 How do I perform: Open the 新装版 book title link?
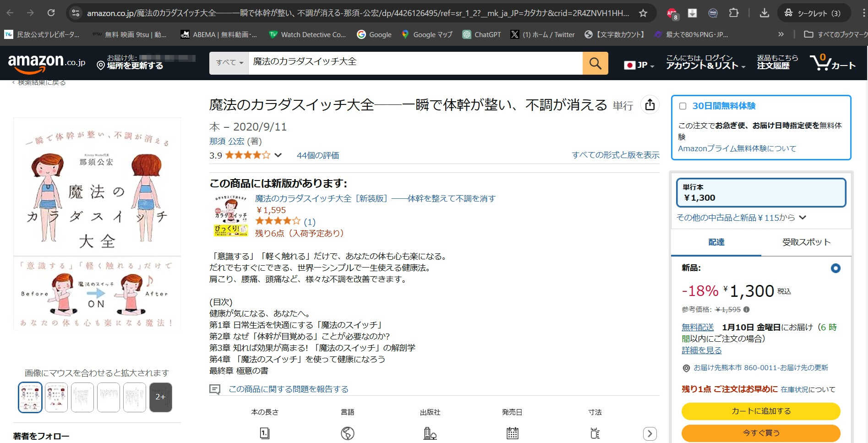point(375,198)
